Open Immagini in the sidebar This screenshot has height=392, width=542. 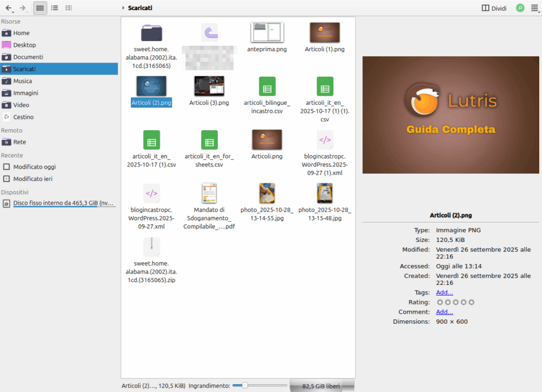[x=59, y=93]
